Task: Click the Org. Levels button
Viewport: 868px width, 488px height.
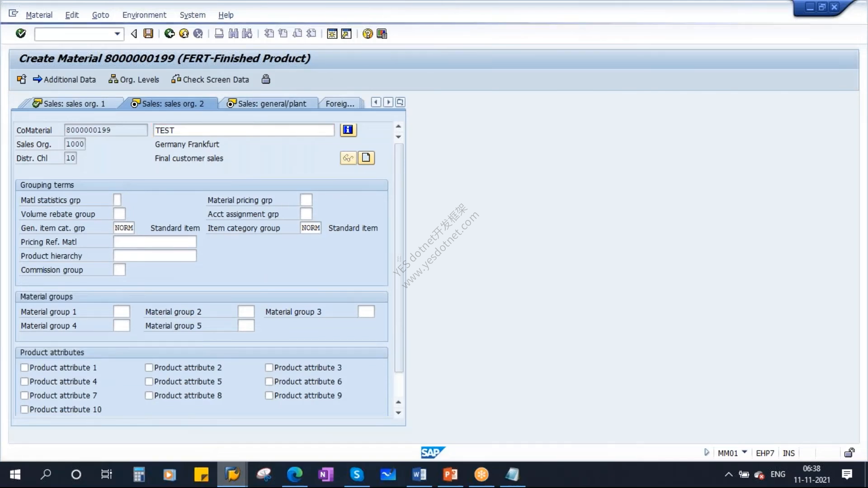Action: point(134,80)
